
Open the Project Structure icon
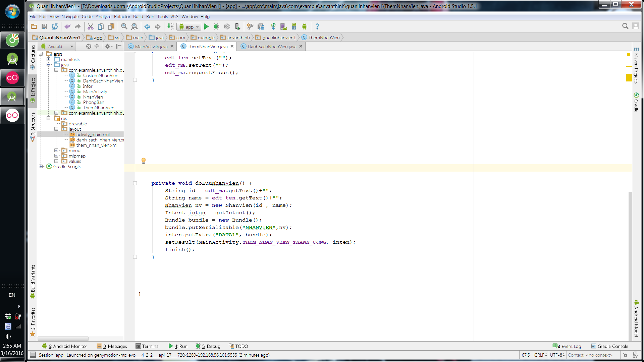click(x=261, y=26)
